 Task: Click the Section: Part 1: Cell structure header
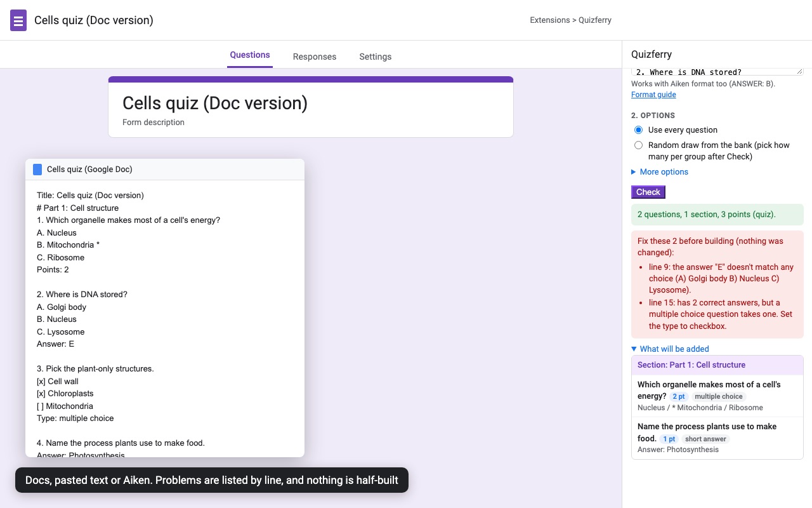pyautogui.click(x=717, y=365)
